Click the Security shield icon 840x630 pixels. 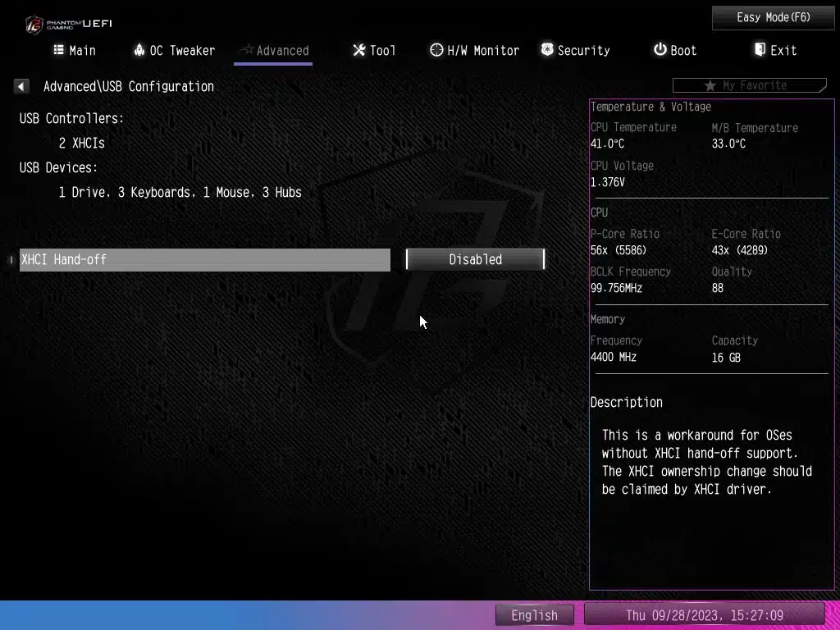click(x=547, y=50)
